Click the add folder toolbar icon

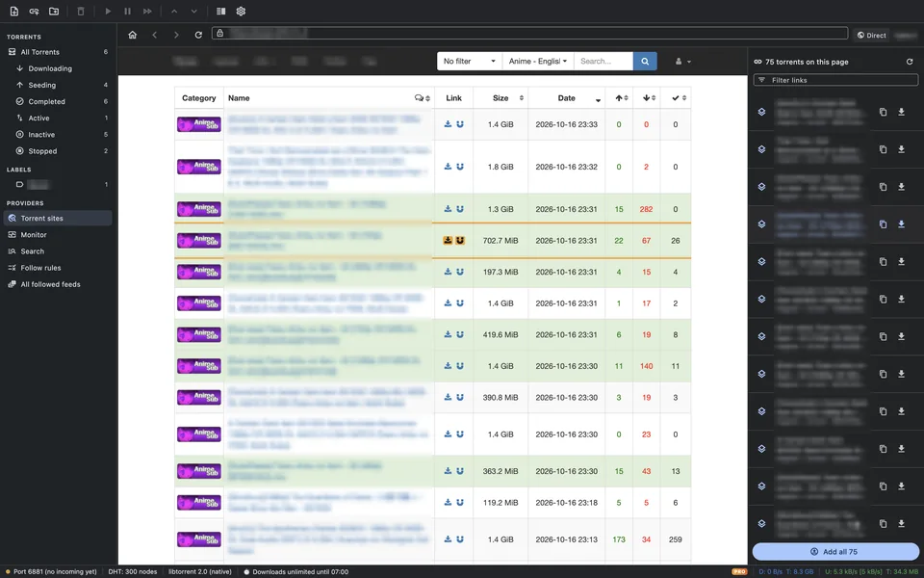(x=54, y=12)
